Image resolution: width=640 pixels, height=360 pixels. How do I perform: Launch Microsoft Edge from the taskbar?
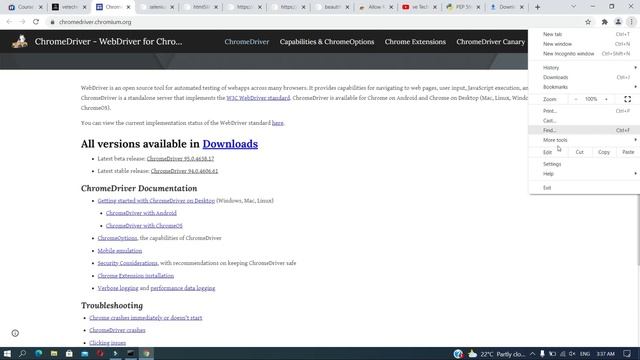38,353
